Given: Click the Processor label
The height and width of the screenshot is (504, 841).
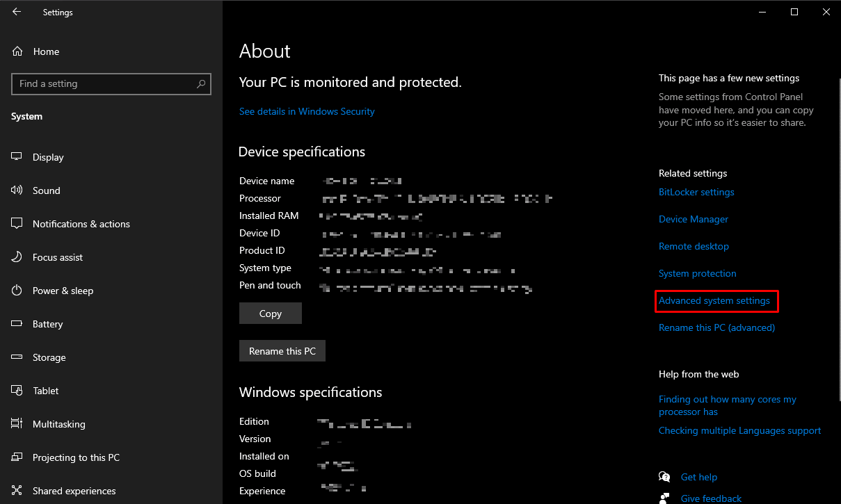Looking at the screenshot, I should click(260, 198).
